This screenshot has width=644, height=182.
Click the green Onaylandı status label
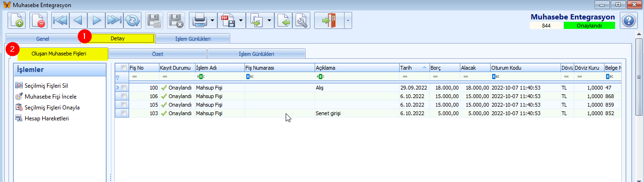click(589, 26)
